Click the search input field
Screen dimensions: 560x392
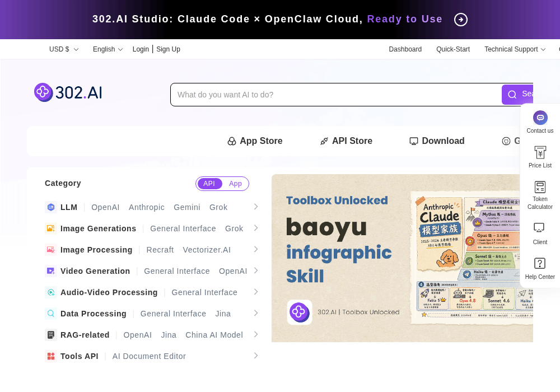pyautogui.click(x=336, y=95)
